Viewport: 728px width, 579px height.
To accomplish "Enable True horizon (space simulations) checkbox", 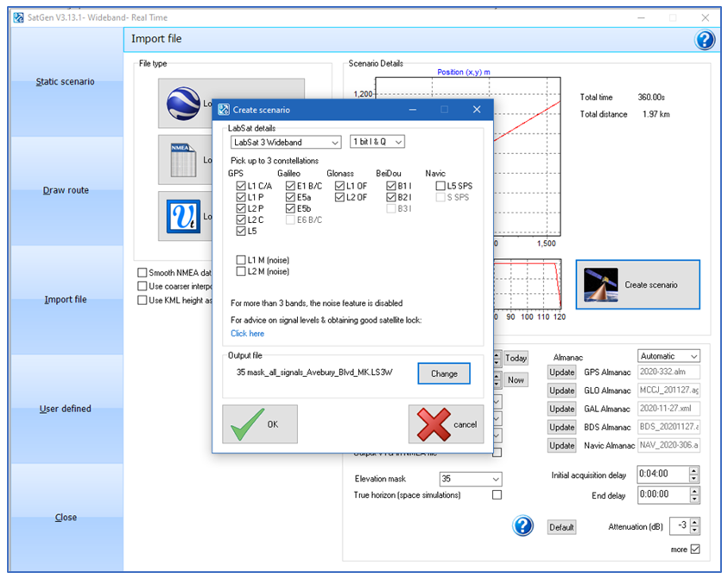I will 497,495.
